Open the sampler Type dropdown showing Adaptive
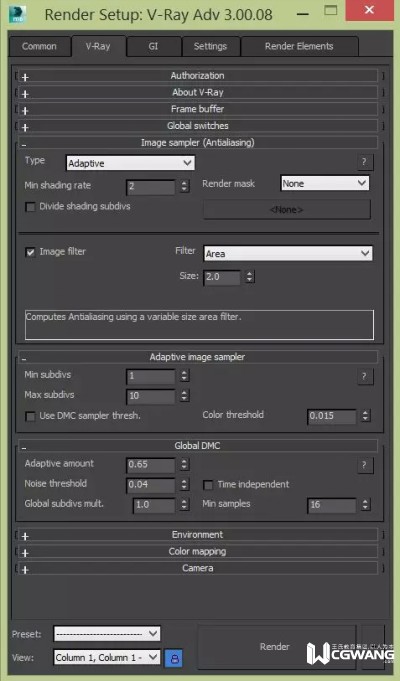Image resolution: width=400 pixels, height=681 pixels. [130, 163]
